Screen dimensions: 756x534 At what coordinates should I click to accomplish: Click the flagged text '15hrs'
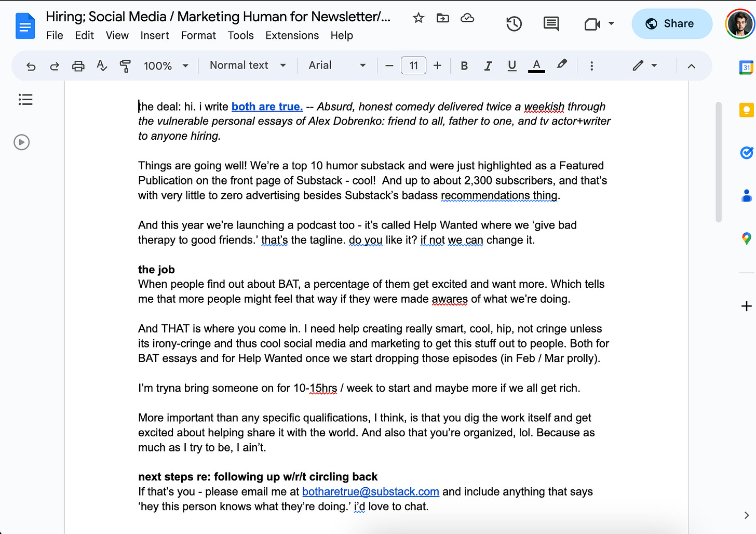(323, 388)
